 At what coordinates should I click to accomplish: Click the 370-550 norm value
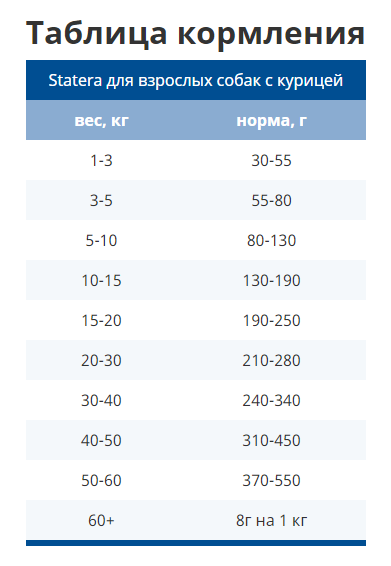tap(271, 481)
